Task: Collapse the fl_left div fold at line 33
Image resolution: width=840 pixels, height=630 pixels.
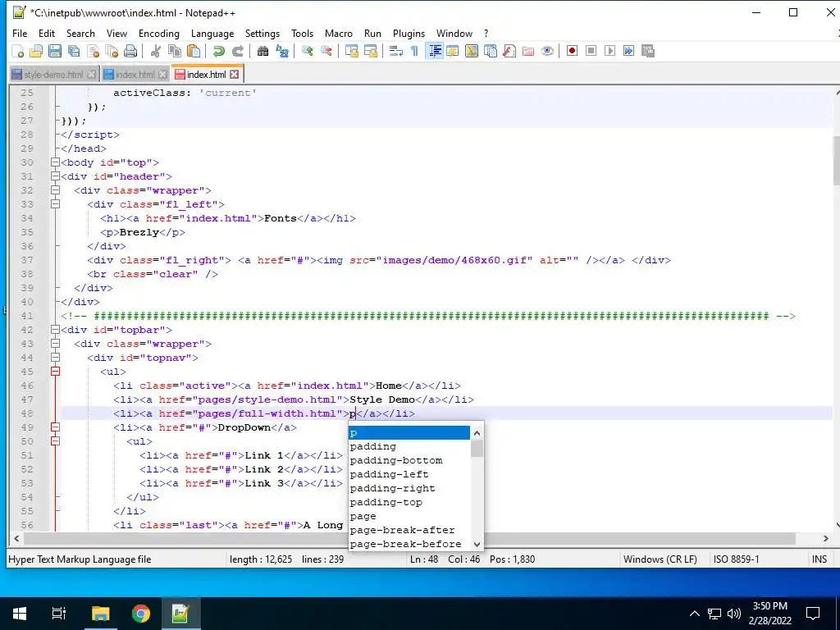Action: point(55,204)
